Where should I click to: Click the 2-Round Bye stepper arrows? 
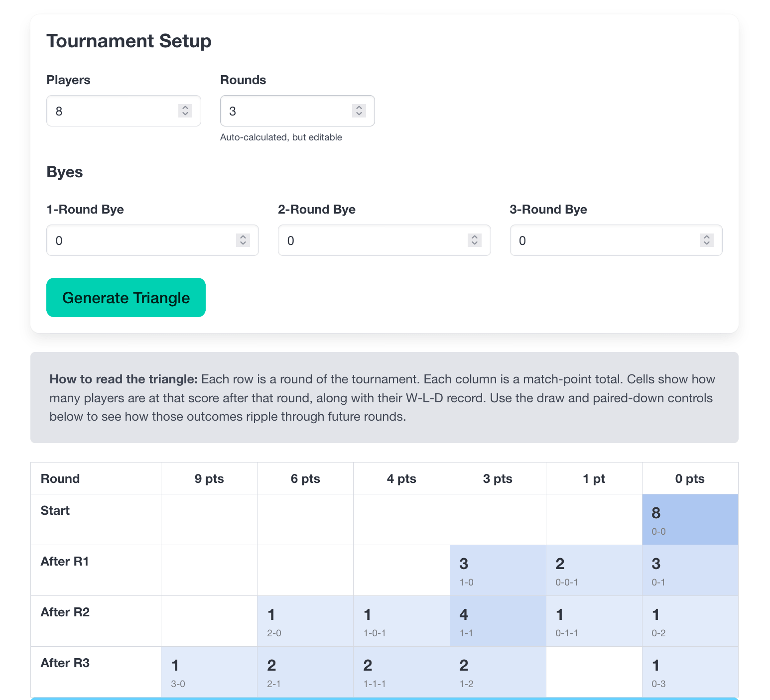point(475,240)
